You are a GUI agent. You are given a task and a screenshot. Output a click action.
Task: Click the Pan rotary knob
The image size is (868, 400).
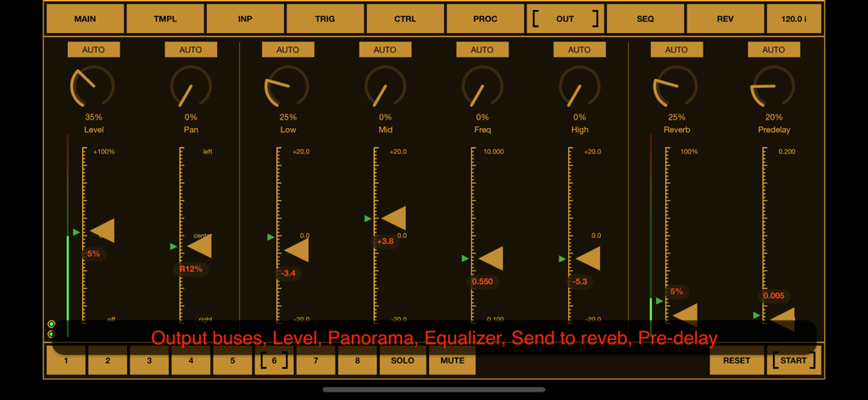pos(191,87)
